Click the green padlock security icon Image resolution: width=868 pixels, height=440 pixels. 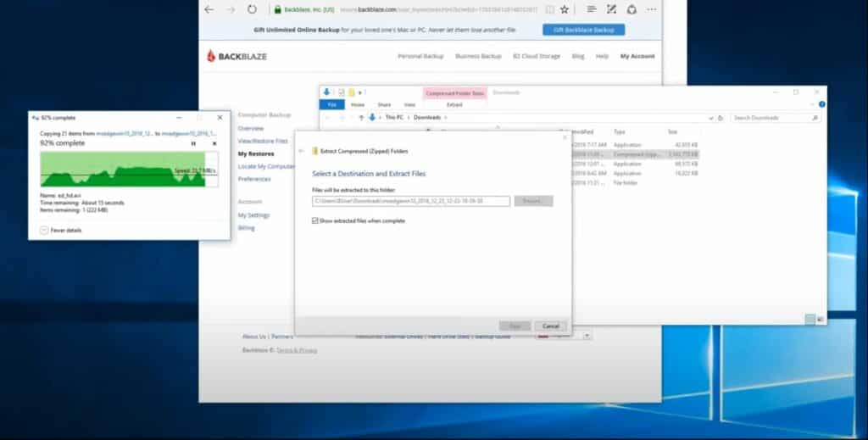[278, 9]
